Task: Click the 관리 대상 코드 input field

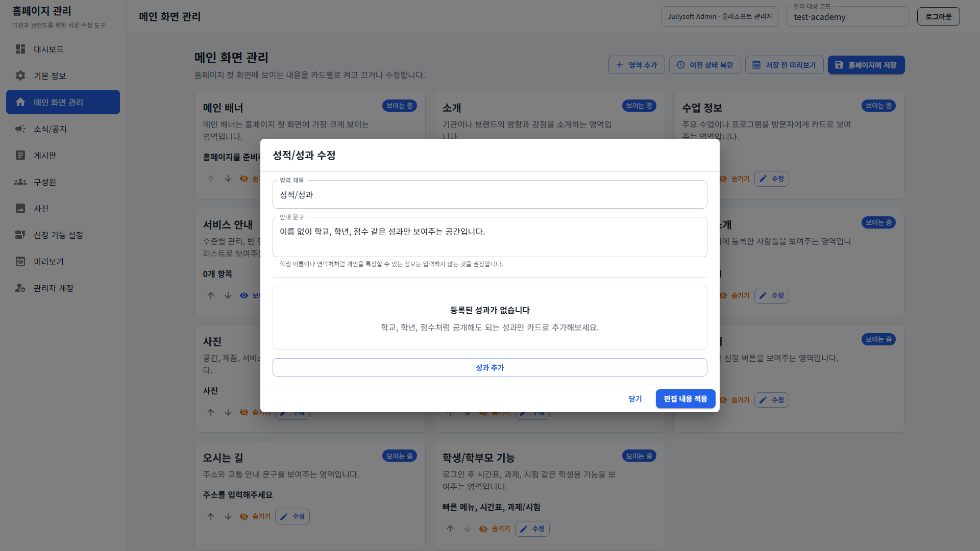Action: pos(847,17)
